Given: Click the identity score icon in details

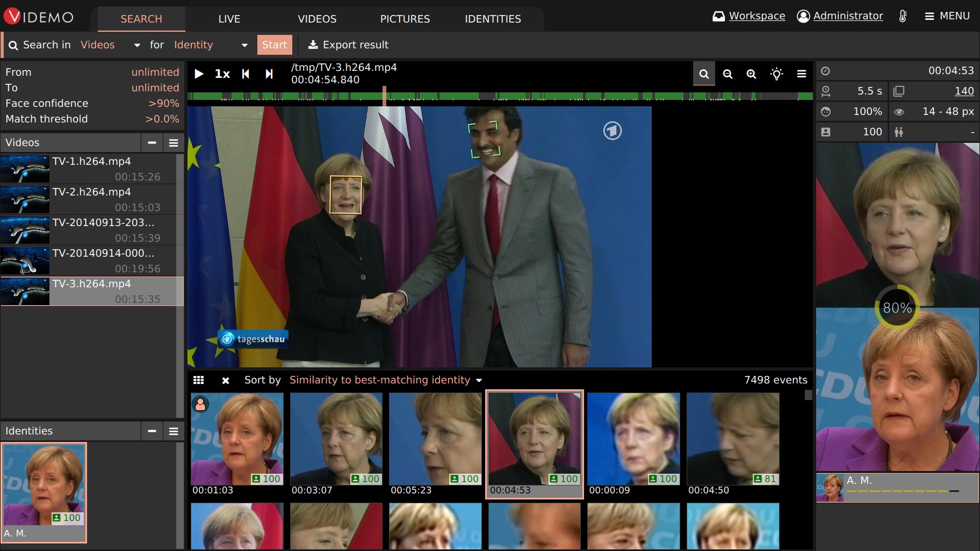Looking at the screenshot, I should pos(826,132).
